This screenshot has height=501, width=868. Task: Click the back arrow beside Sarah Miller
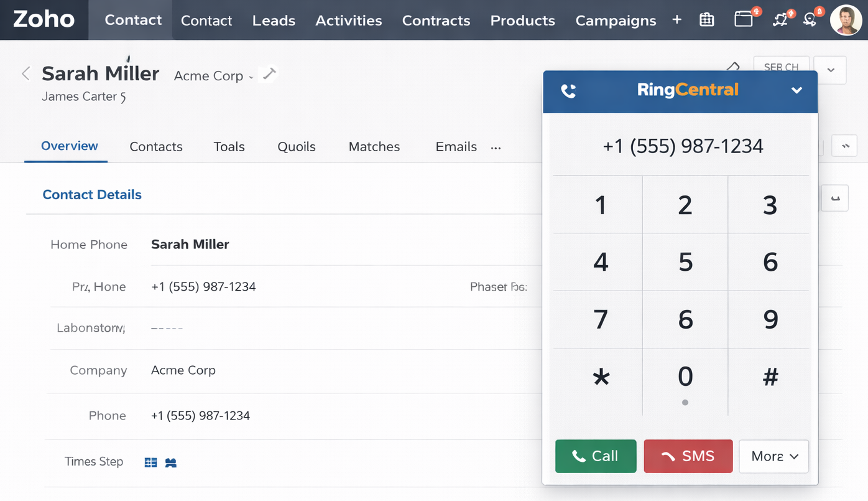coord(26,73)
